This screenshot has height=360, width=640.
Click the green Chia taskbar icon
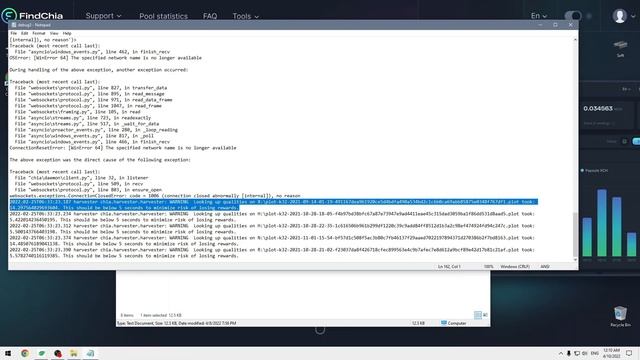42,353
